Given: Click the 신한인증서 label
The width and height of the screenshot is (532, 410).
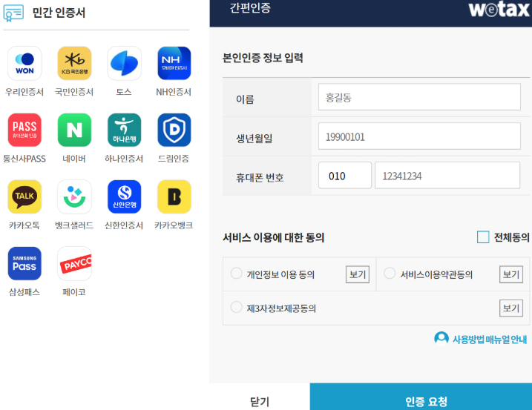Looking at the screenshot, I should [124, 225].
